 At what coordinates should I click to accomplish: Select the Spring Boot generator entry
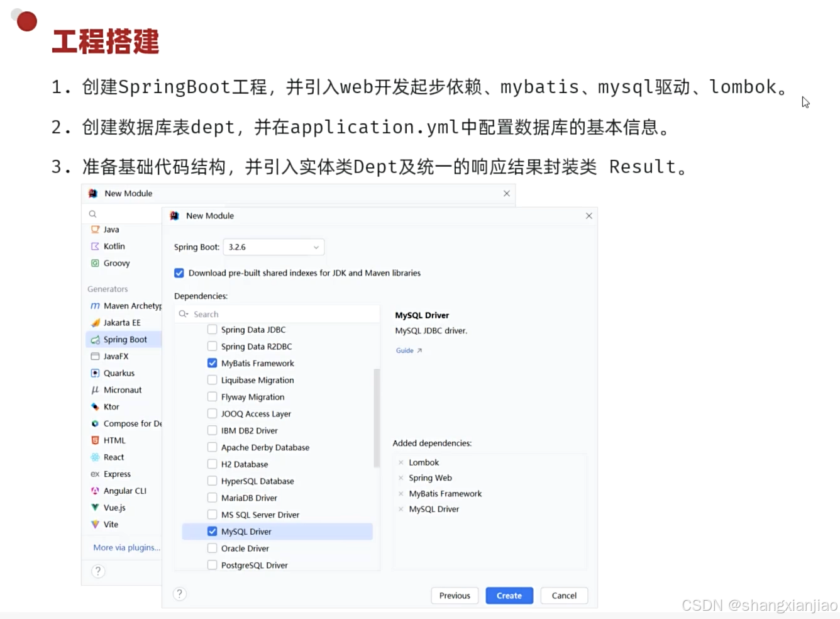[123, 340]
